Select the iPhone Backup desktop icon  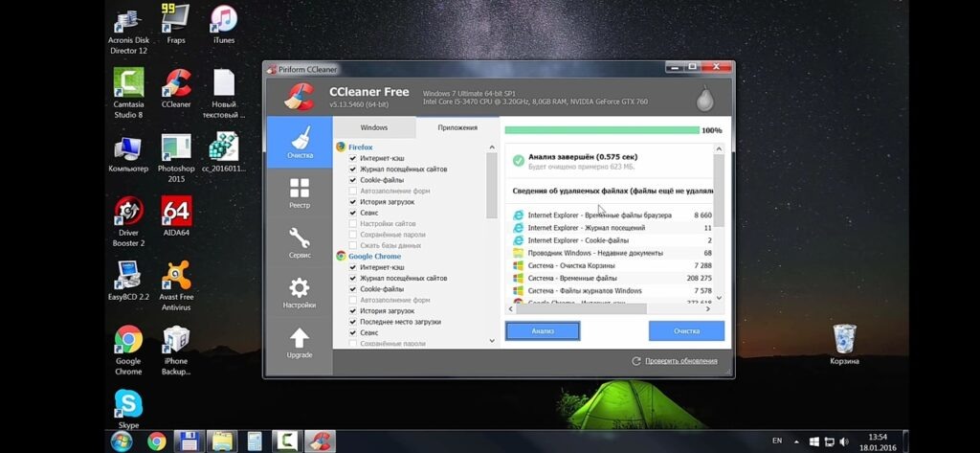[x=176, y=351]
